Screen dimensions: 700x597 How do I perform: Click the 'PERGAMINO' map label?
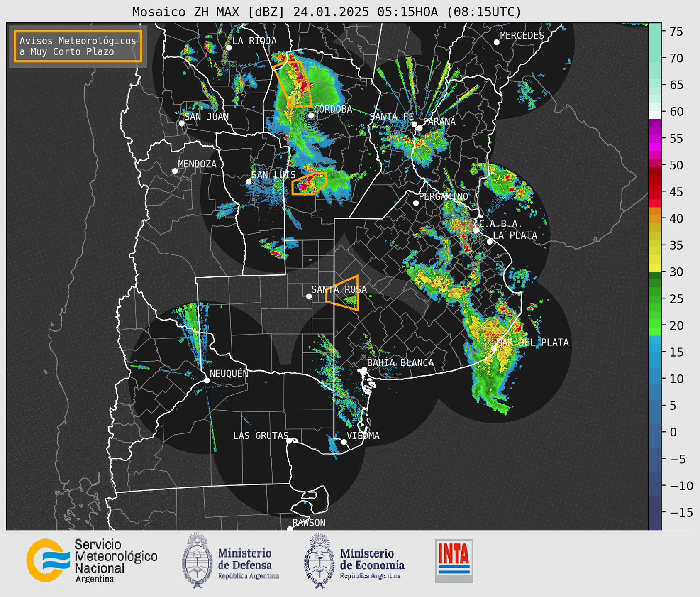click(443, 196)
